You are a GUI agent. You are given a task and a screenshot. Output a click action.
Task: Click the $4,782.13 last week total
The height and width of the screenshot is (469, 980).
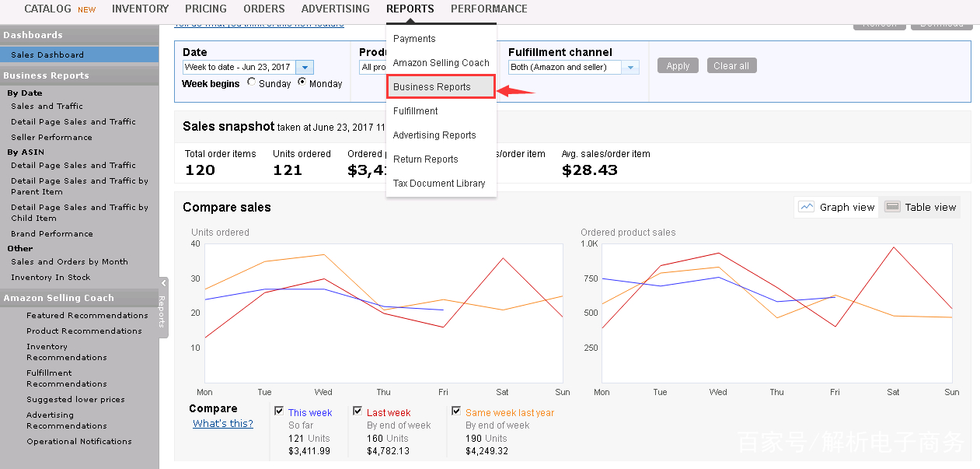point(388,451)
